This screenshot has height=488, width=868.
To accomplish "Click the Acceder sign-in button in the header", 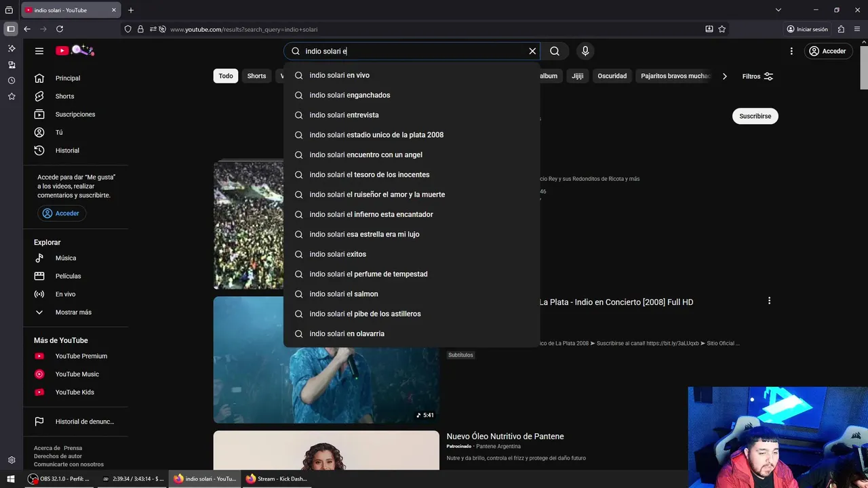I will coord(828,51).
